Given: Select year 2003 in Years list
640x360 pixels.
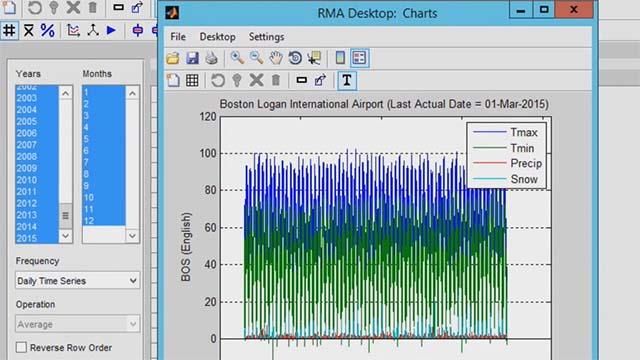Looking at the screenshot, I should [37, 98].
